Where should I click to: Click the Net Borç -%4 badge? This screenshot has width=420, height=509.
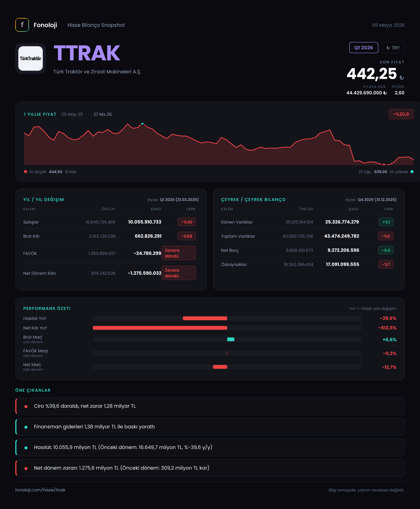(386, 250)
